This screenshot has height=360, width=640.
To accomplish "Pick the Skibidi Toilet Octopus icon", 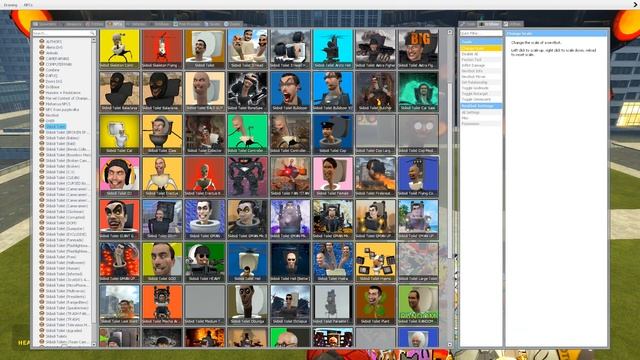I will [290, 304].
